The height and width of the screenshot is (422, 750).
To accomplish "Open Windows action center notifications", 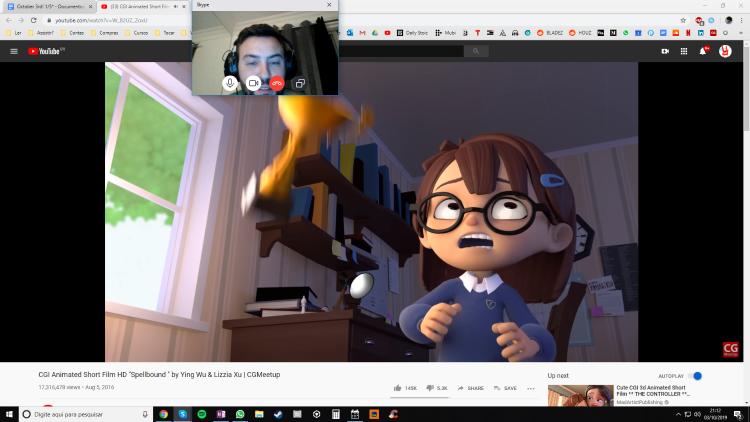I will click(x=739, y=414).
